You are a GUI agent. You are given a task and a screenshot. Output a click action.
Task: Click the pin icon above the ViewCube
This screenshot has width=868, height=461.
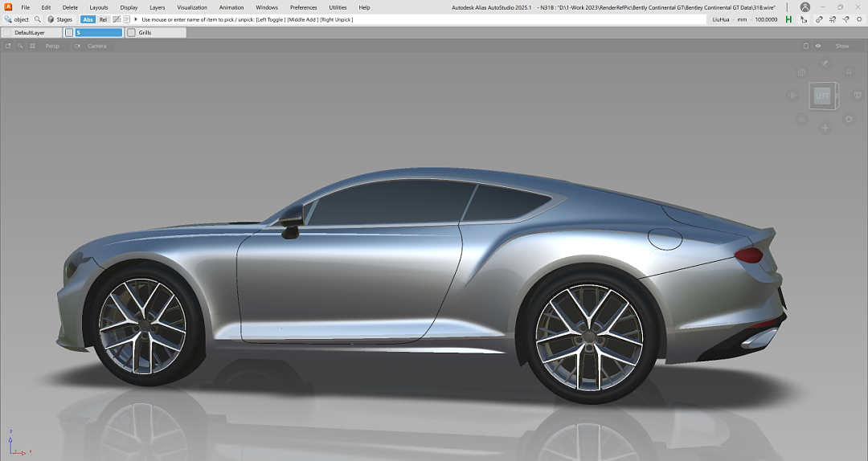[x=825, y=63]
